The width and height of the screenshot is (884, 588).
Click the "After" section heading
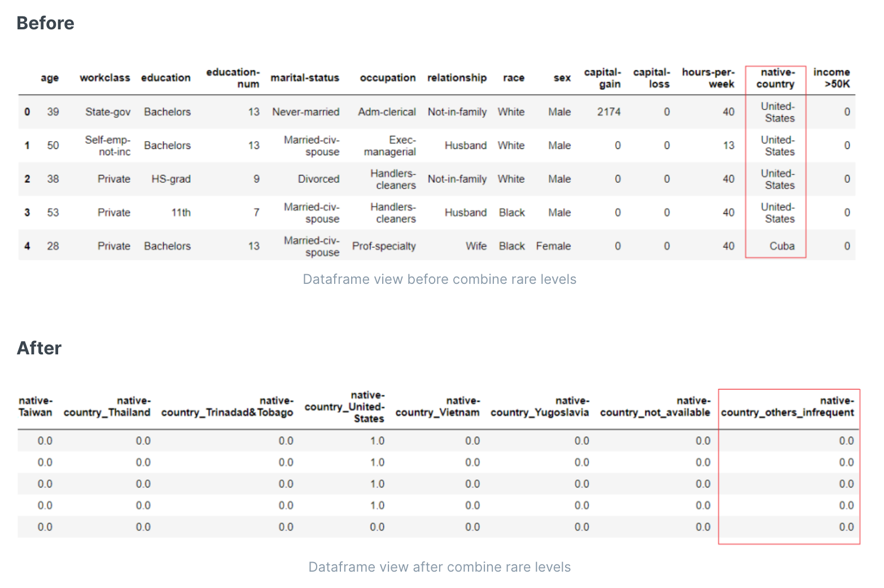[x=39, y=348]
